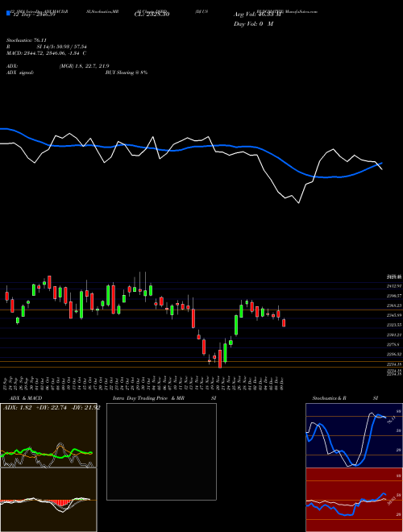This screenshot has height=532, width=403.
Task: Click the 'Intra Day Trading Price & MR' panel title
Action: [149, 398]
